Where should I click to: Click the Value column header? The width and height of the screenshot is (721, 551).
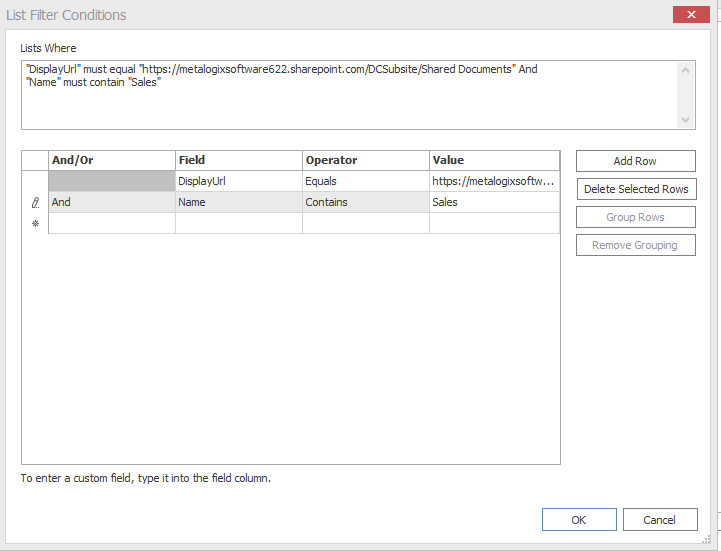[x=494, y=160]
